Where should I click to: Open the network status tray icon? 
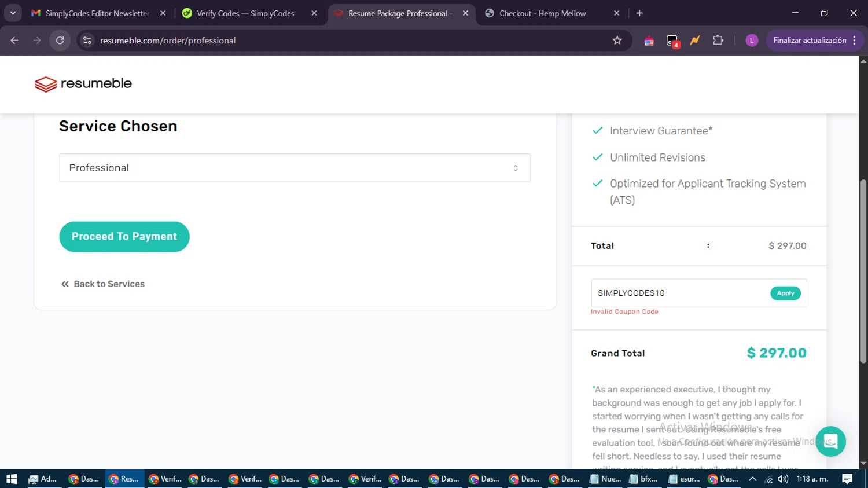[x=768, y=479]
